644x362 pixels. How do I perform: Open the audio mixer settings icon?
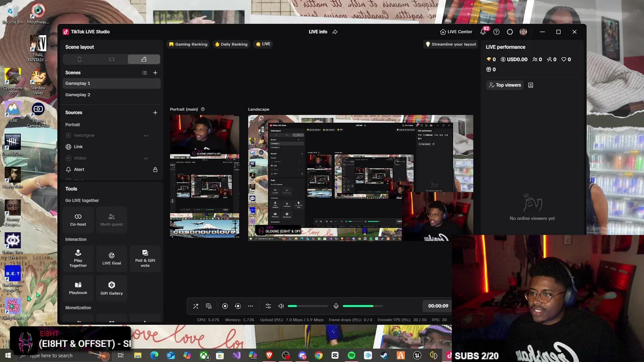[x=268, y=306]
